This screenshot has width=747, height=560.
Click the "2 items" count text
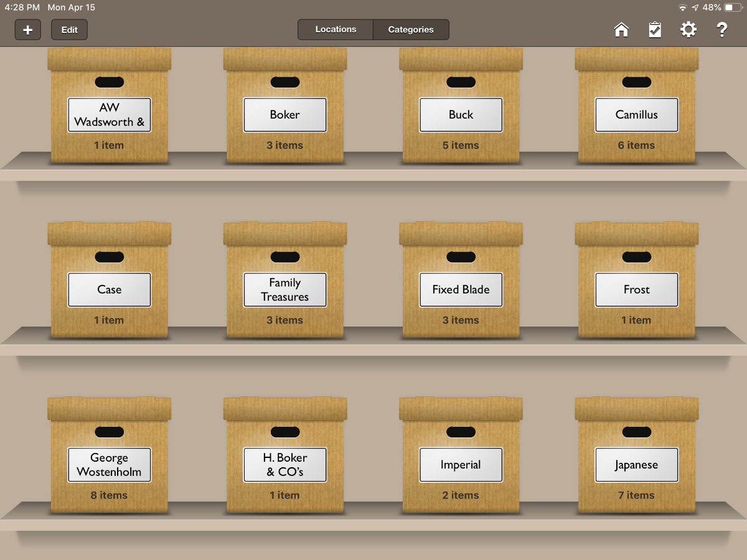click(x=461, y=495)
